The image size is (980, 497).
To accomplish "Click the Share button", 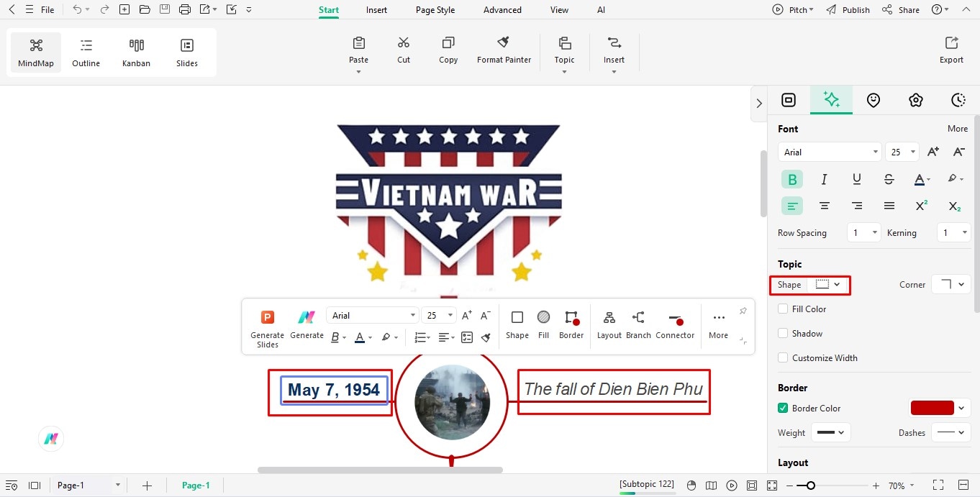I will (x=901, y=10).
